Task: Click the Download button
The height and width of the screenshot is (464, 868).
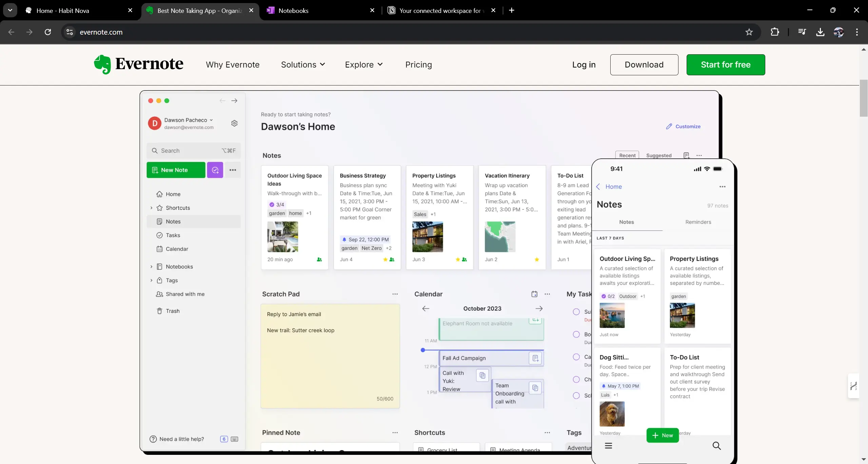Action: (x=644, y=64)
